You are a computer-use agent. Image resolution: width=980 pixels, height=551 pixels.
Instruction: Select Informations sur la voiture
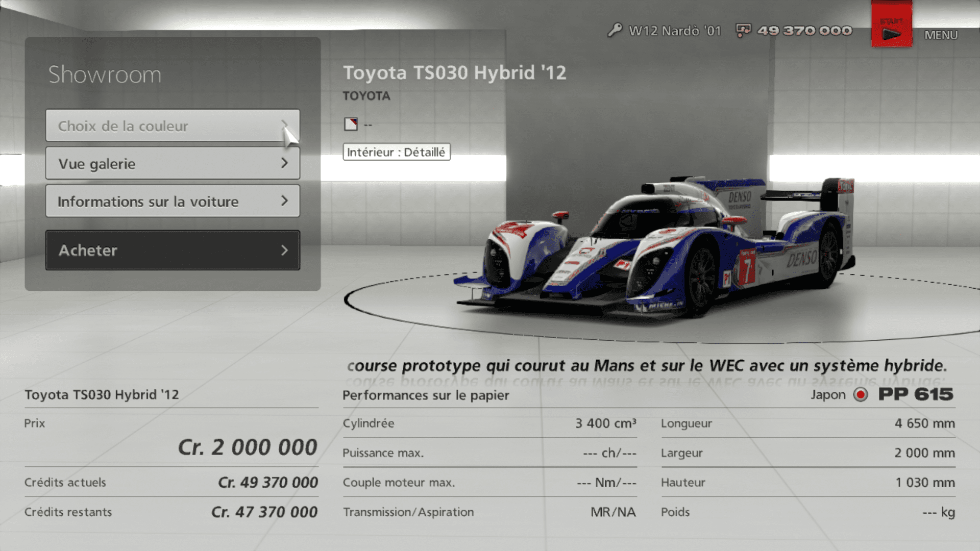pyautogui.click(x=173, y=201)
